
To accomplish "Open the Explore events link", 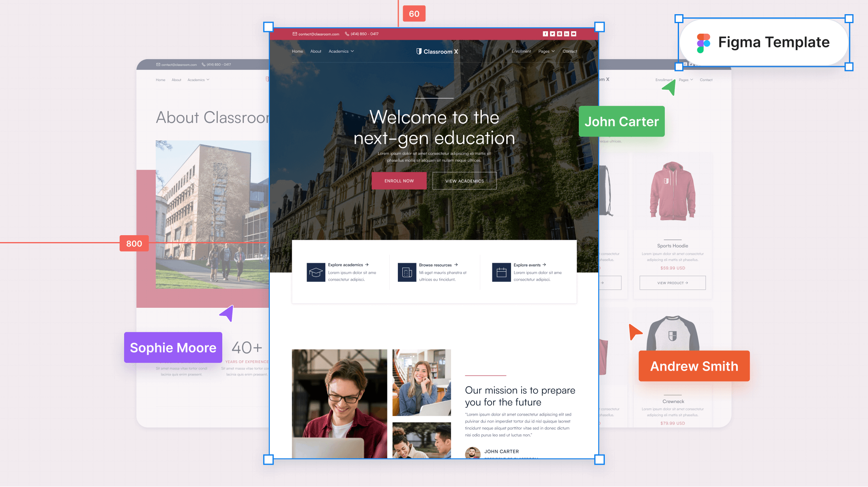I will (x=527, y=265).
